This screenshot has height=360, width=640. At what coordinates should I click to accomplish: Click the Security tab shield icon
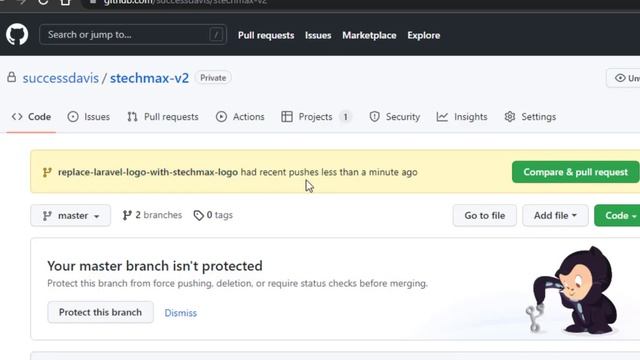click(x=374, y=117)
